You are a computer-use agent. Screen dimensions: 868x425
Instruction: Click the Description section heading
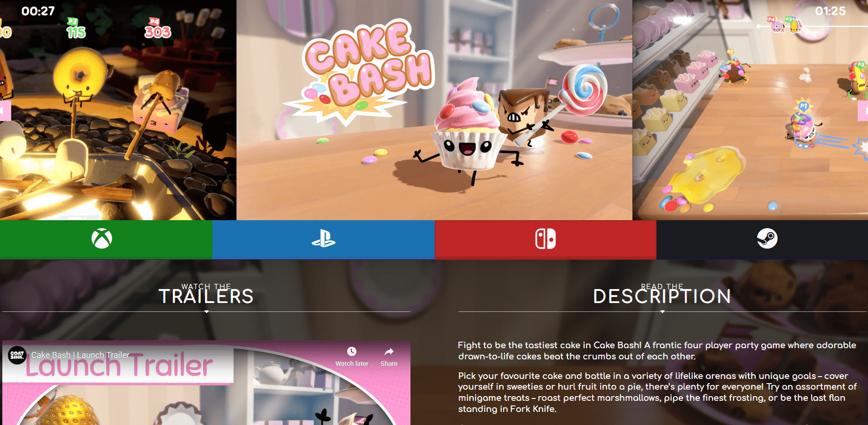[x=662, y=297]
